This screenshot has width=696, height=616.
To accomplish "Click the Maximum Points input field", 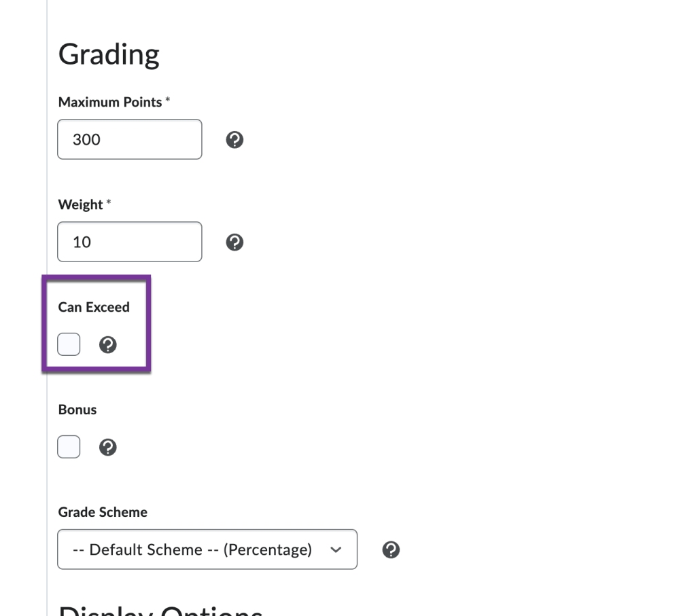I will pyautogui.click(x=129, y=139).
